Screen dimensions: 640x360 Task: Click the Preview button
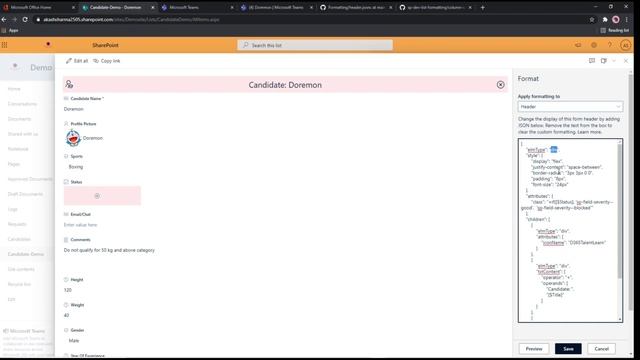(534, 349)
